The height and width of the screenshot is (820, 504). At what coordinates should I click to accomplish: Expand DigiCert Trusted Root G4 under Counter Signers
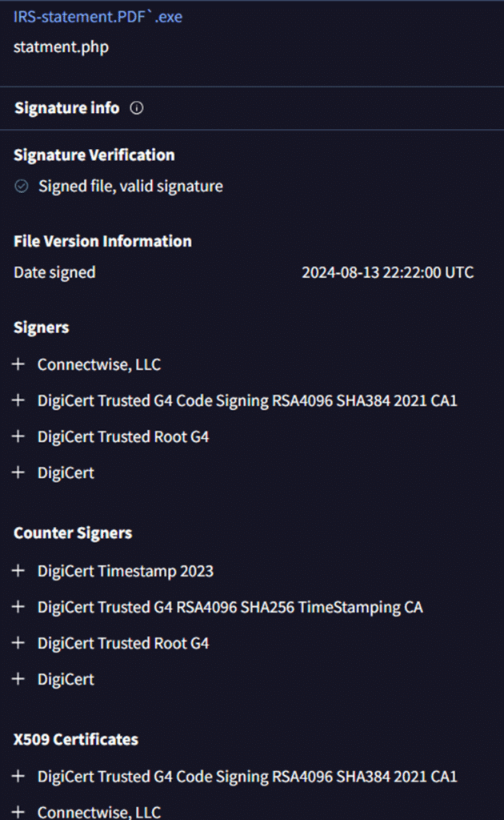(18, 643)
